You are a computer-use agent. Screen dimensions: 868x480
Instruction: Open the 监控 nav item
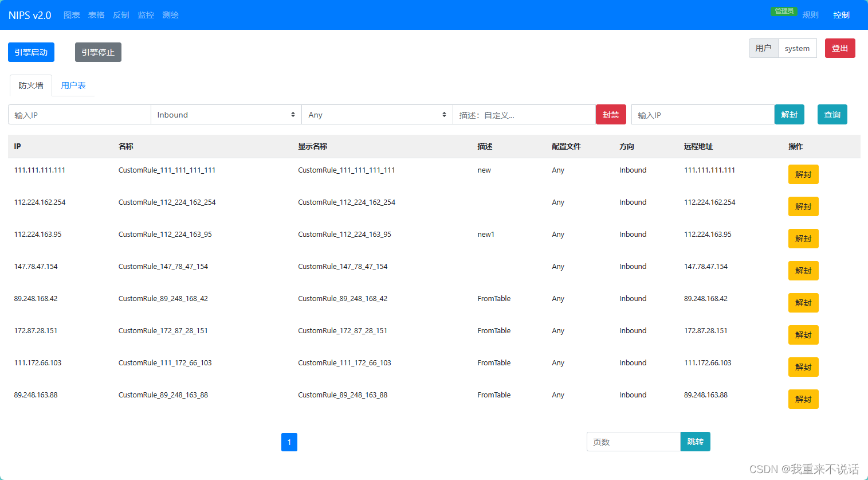pos(146,15)
